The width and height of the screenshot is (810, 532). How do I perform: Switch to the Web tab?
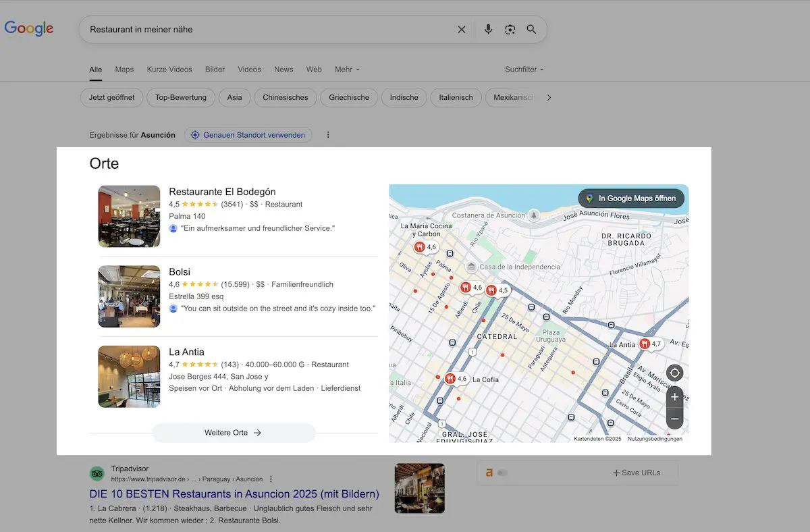(314, 70)
